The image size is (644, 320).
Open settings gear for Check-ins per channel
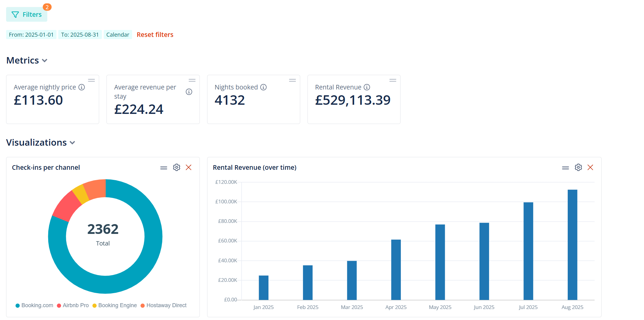click(176, 167)
